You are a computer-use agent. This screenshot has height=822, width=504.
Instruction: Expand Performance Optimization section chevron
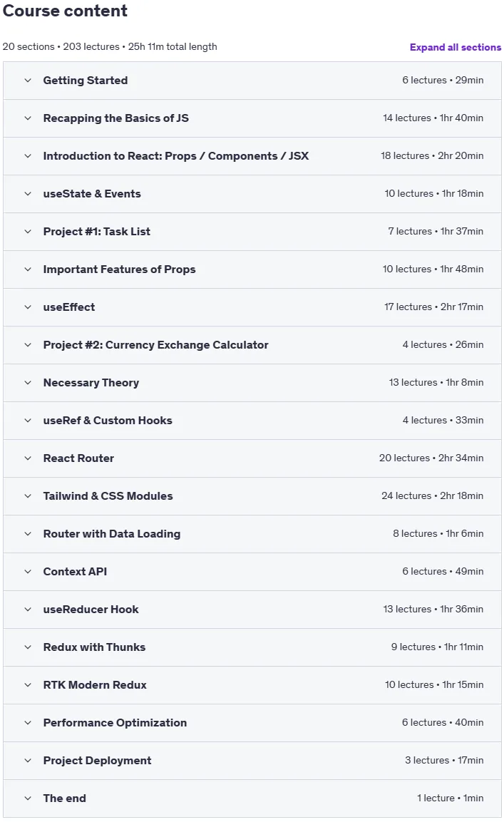click(x=28, y=722)
